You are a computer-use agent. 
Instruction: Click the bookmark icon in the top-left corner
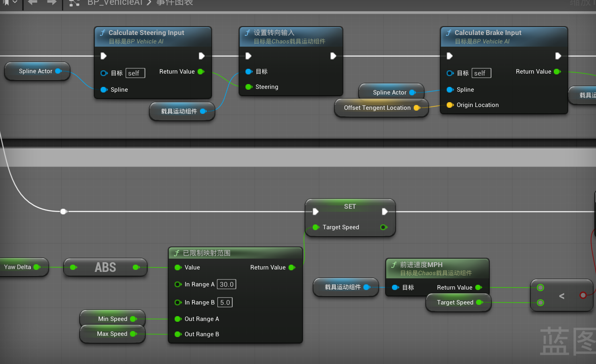coord(6,2)
